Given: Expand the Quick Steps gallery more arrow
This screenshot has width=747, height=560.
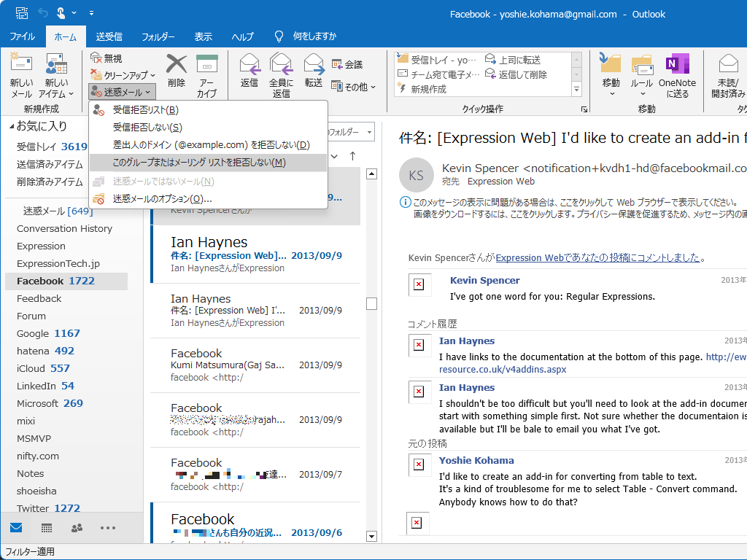Looking at the screenshot, I should tap(576, 89).
